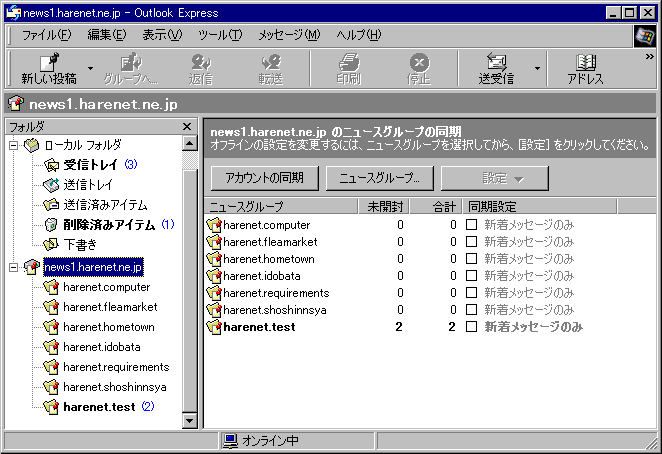Open the ヘルプ(H) menu

[359, 35]
